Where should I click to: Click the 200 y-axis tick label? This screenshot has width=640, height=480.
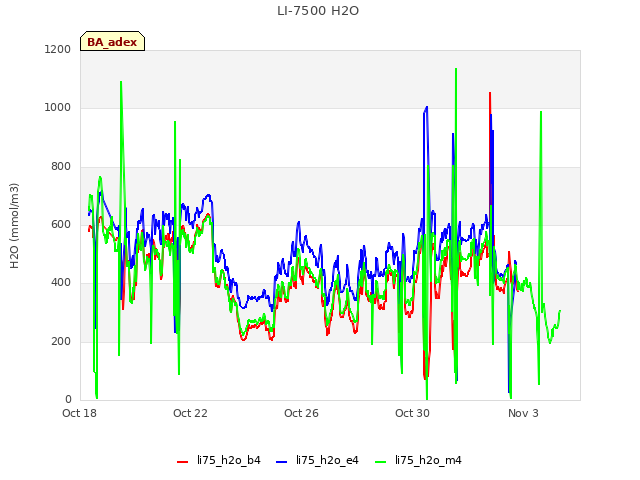tap(61, 342)
